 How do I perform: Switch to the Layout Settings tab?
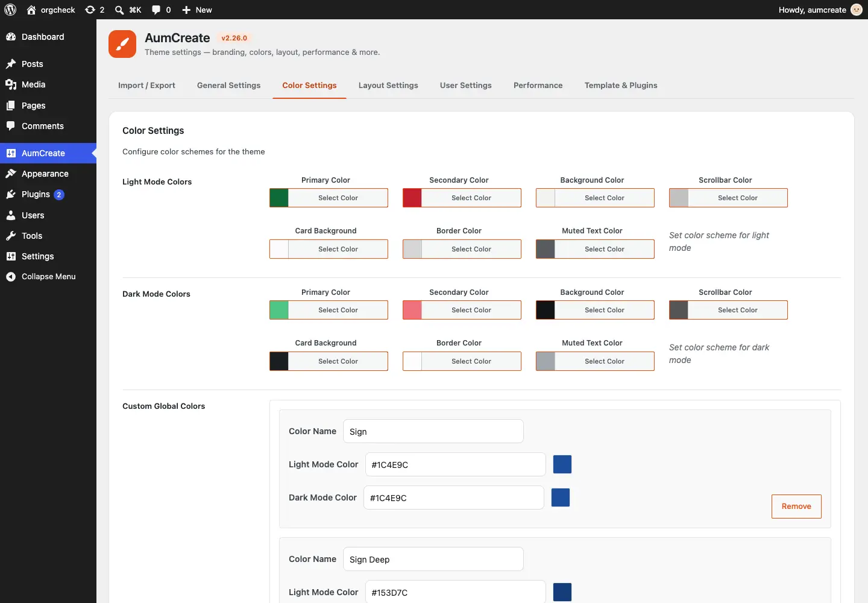[x=388, y=86]
